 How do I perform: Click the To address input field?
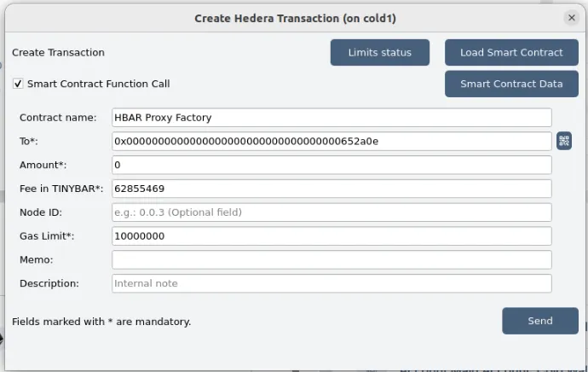331,141
